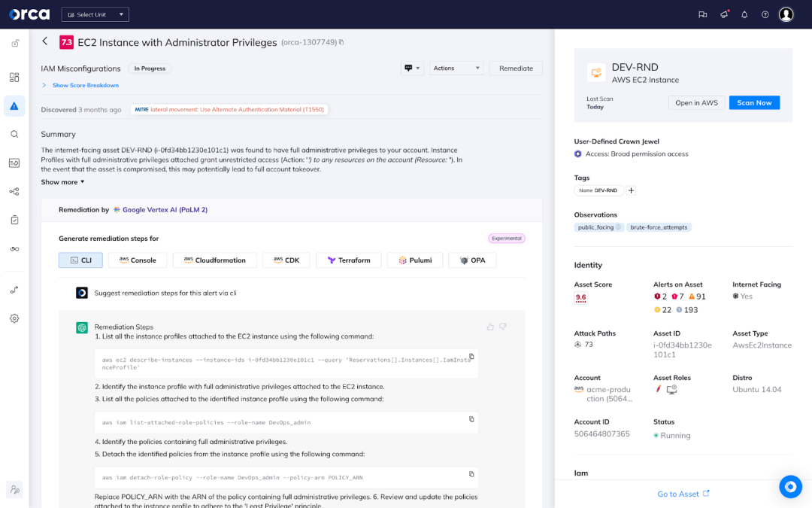This screenshot has height=508, width=812.
Task: Give thumbs up to remediation steps
Action: [490, 327]
